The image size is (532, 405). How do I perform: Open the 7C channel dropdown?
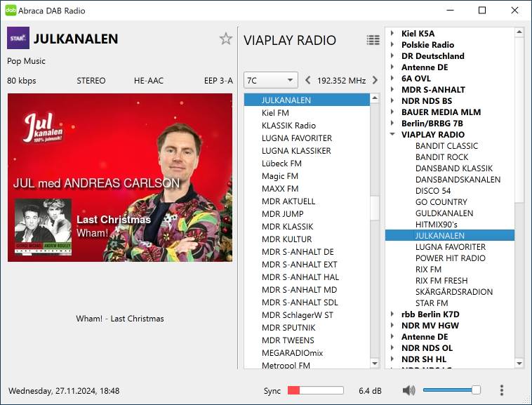pyautogui.click(x=271, y=80)
